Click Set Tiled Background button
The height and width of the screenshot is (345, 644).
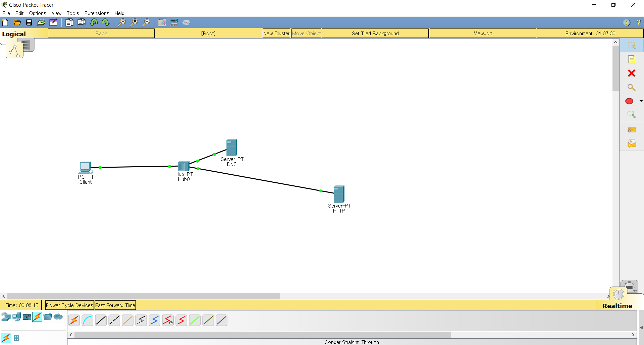point(375,33)
